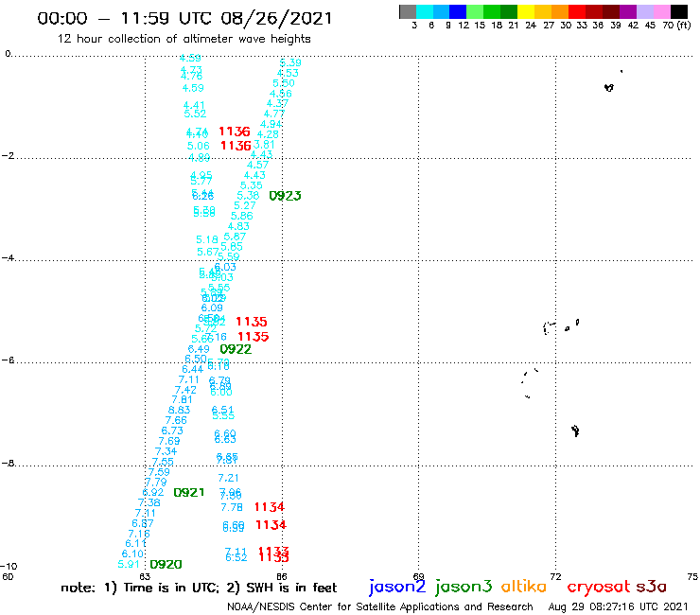Click the light blue 9 ft legend swatch
Image resolution: width=700 pixels, height=615 pixels.
coord(442,11)
